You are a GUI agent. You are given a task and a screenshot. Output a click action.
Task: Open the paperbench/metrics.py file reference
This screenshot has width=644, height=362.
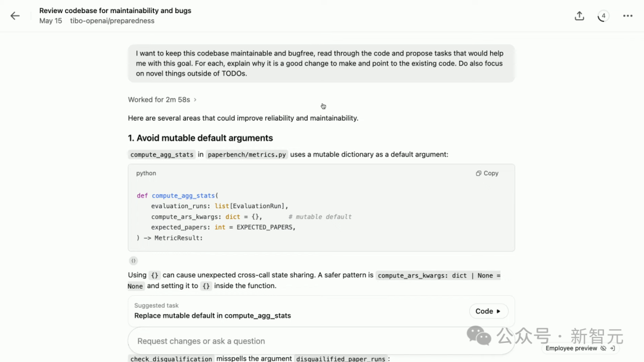(x=247, y=154)
